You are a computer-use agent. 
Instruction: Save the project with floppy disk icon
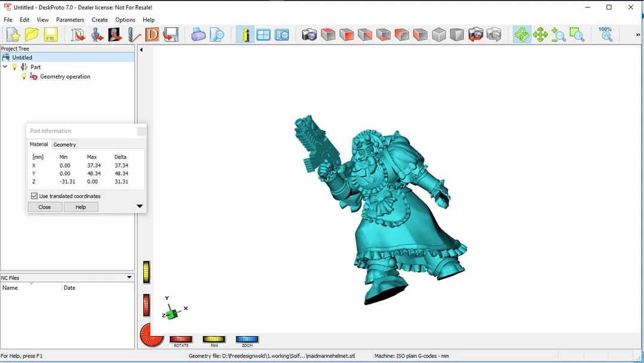[x=51, y=35]
